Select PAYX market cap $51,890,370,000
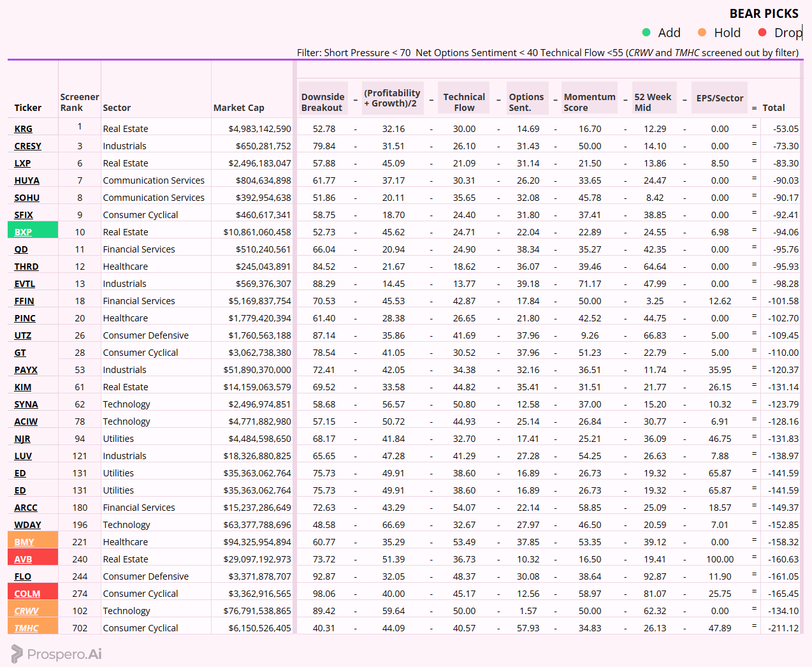 point(257,370)
